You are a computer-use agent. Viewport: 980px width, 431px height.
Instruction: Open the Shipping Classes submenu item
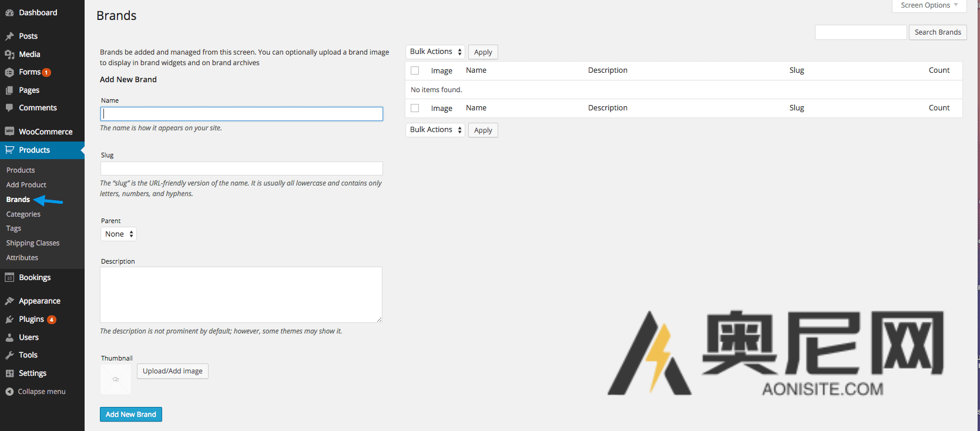click(x=33, y=243)
